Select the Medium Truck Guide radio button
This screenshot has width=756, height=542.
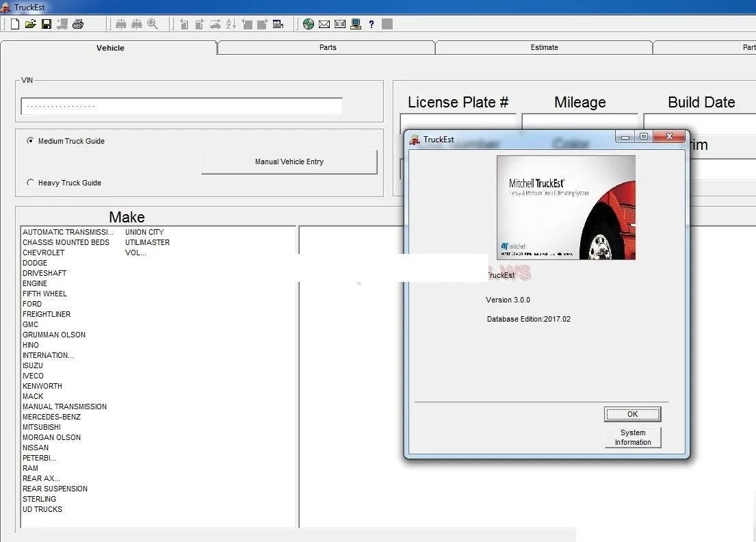click(30, 141)
